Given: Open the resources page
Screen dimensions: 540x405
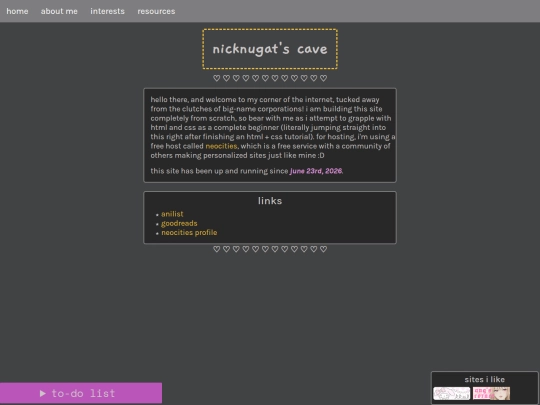Looking at the screenshot, I should point(156,11).
